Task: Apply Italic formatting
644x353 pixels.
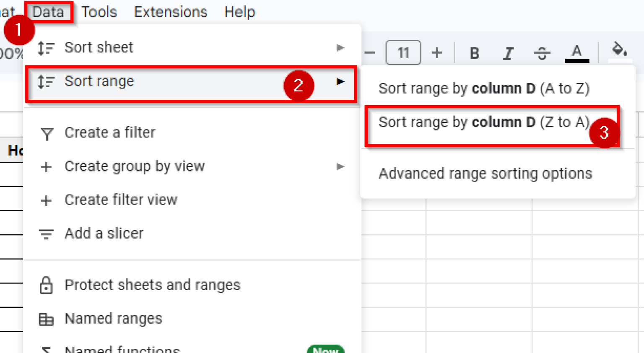Action: tap(508, 53)
